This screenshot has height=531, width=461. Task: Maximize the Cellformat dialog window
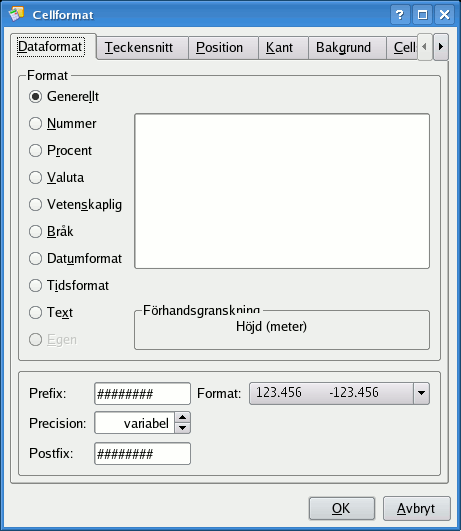click(422, 15)
